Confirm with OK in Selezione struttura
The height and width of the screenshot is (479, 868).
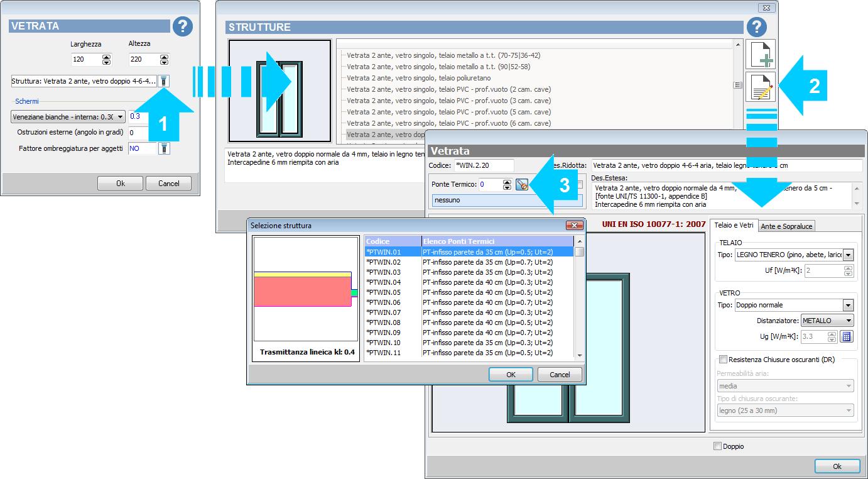coord(511,374)
